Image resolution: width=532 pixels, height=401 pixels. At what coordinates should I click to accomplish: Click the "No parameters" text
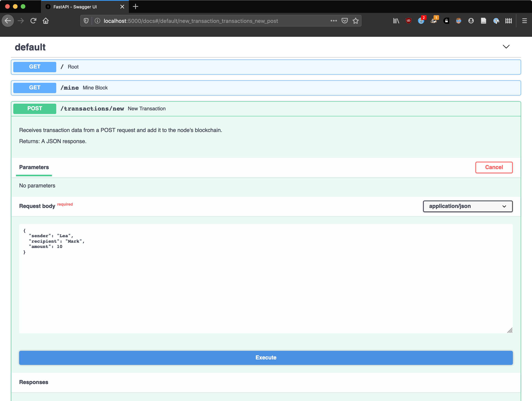click(37, 186)
